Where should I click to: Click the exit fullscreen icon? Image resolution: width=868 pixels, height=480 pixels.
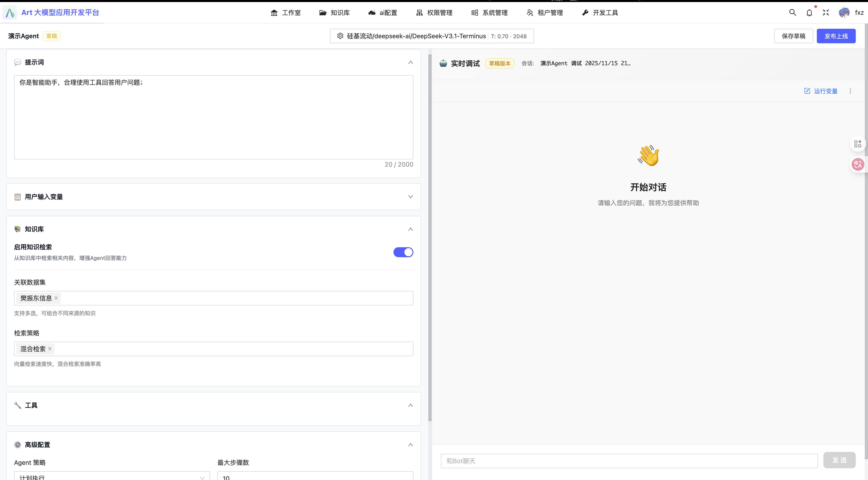coord(825,12)
